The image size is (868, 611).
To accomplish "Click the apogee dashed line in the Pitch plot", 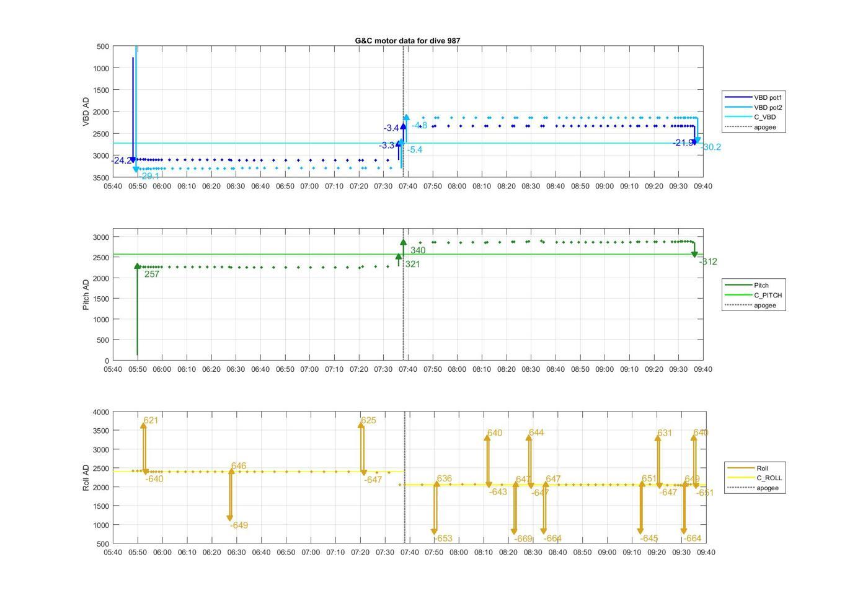I will pyautogui.click(x=404, y=294).
